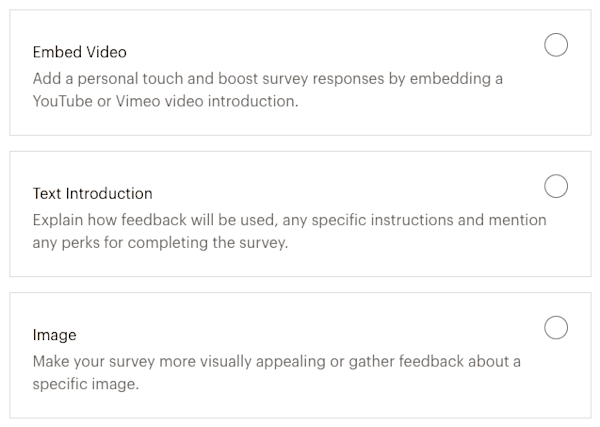
Task: Click the Embed Video title
Action: coord(79,52)
